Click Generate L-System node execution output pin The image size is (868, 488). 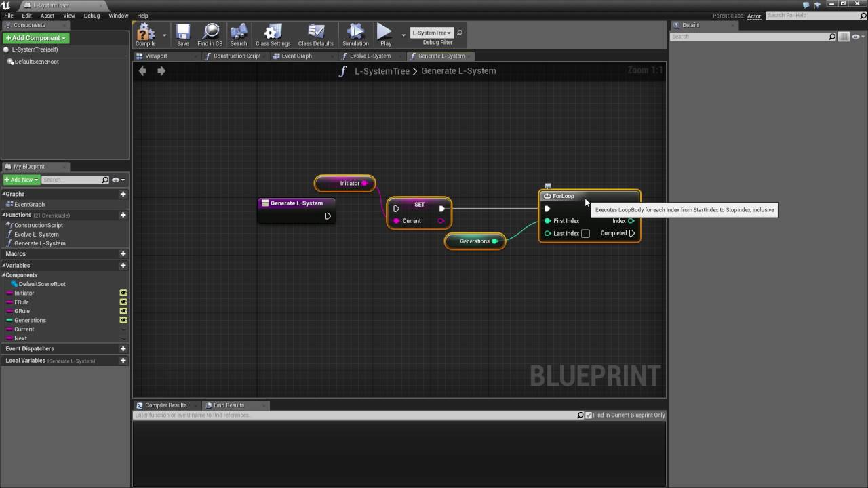pos(328,216)
